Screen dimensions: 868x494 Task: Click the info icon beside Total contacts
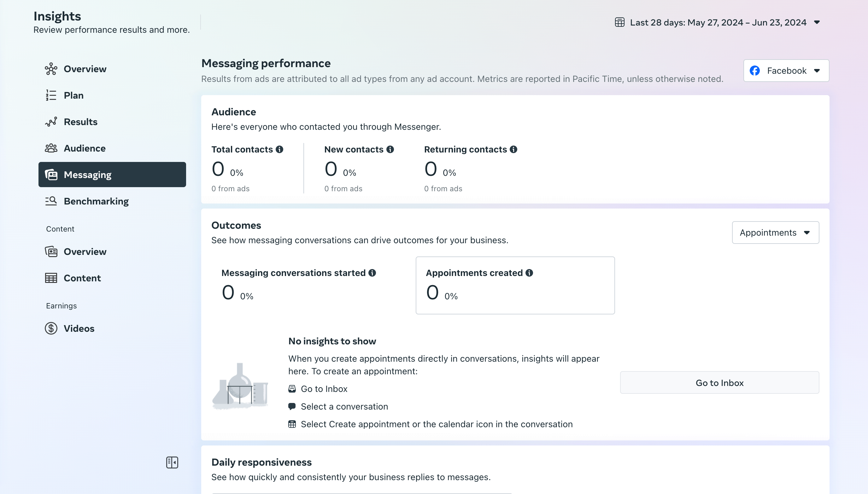(279, 149)
